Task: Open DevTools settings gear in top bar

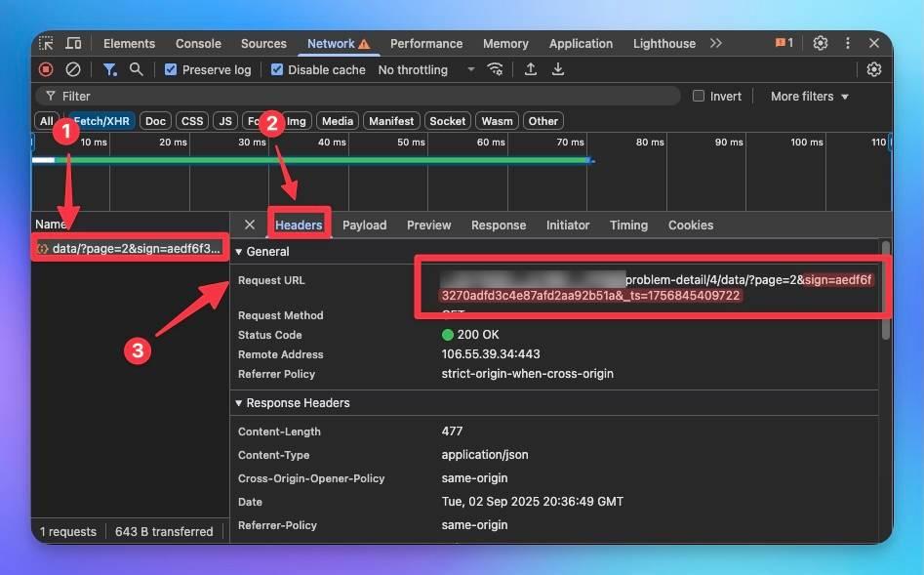Action: point(821,43)
